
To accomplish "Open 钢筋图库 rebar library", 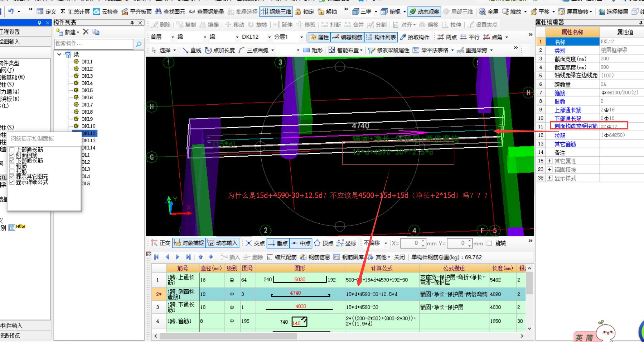I will 348,257.
